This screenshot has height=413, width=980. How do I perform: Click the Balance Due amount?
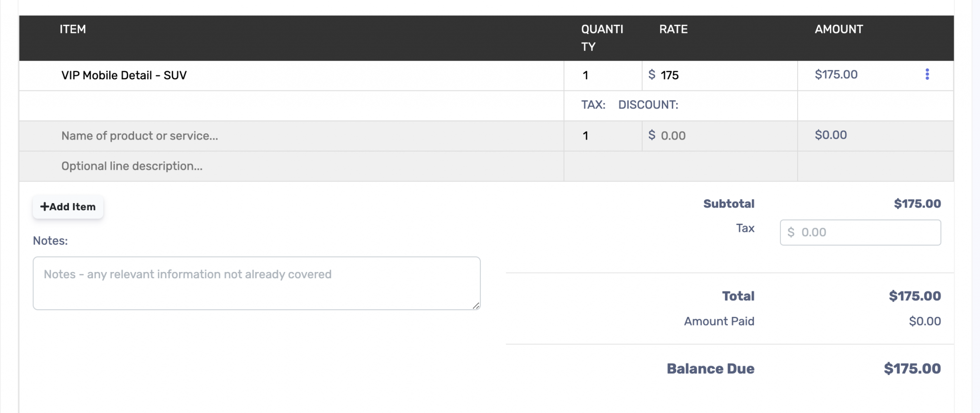click(x=912, y=369)
